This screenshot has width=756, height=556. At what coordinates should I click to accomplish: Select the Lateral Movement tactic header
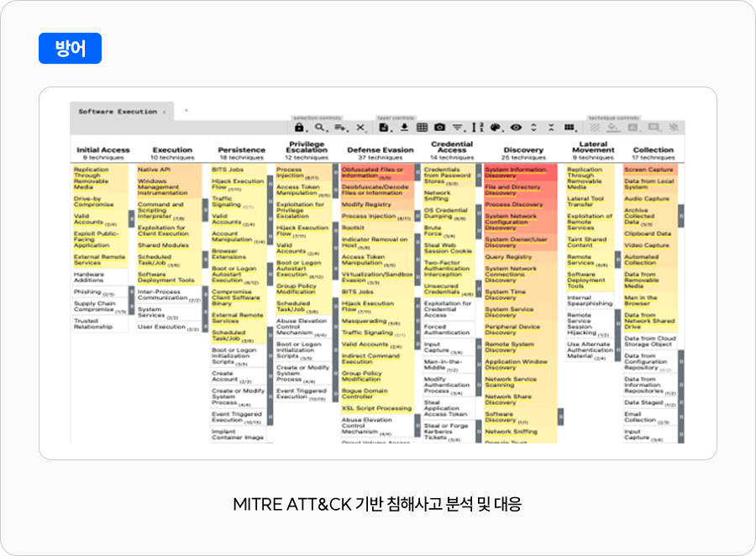(593, 147)
